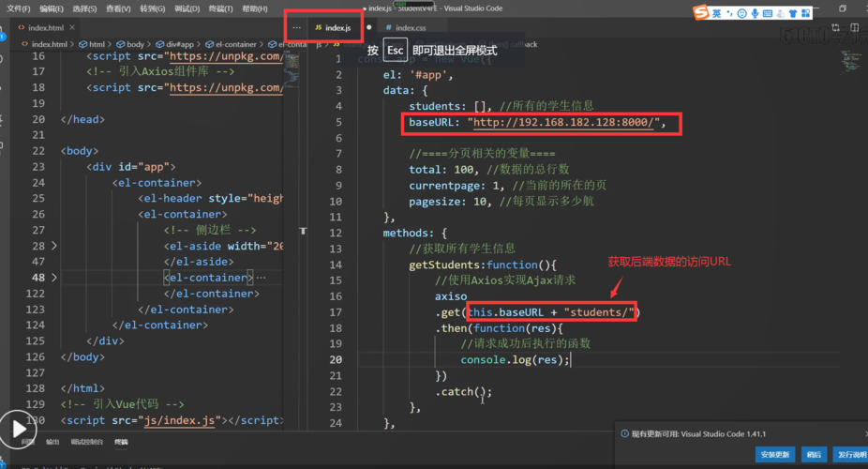The height and width of the screenshot is (469, 868).
Task: Toggle Sogou English/Chinese mode button
Action: (x=716, y=13)
